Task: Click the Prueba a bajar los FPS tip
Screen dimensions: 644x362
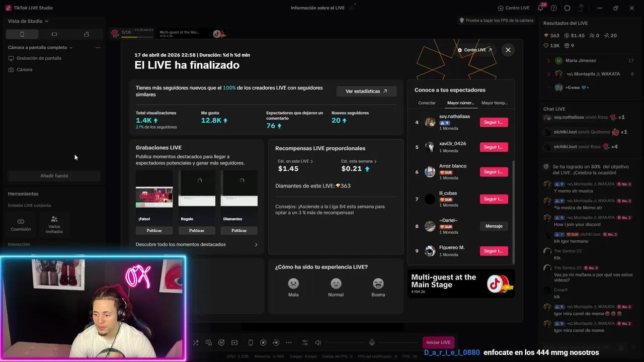Action: point(496,21)
